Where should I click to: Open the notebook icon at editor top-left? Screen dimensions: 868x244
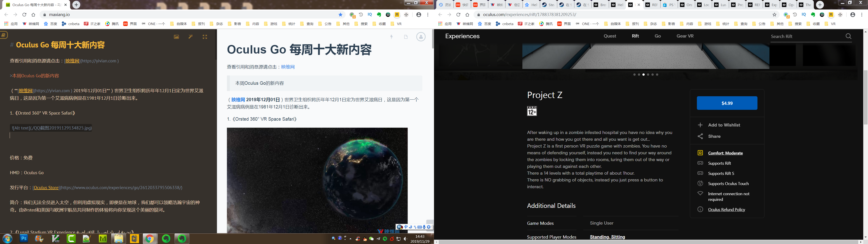[x=4, y=35]
